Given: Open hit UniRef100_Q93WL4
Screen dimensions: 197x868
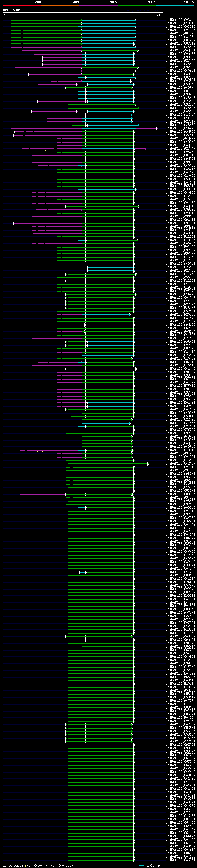Looking at the screenshot, I should click(180, 20).
